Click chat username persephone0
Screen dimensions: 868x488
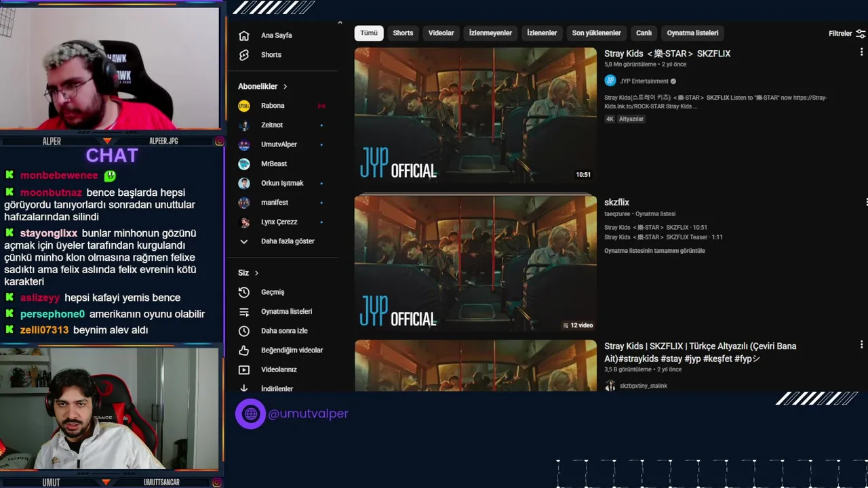tap(52, 314)
